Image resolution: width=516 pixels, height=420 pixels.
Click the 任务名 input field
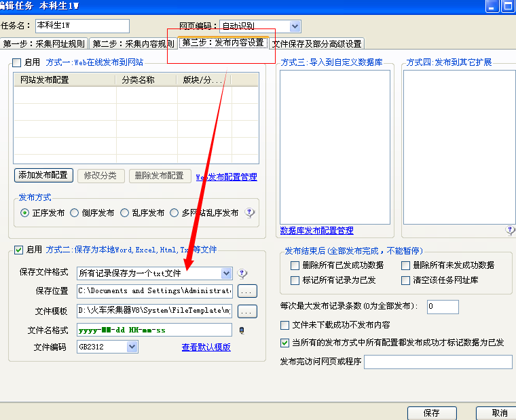(x=82, y=26)
